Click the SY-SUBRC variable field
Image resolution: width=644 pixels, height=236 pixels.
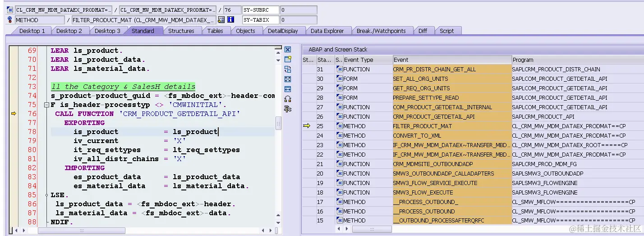tap(260, 10)
